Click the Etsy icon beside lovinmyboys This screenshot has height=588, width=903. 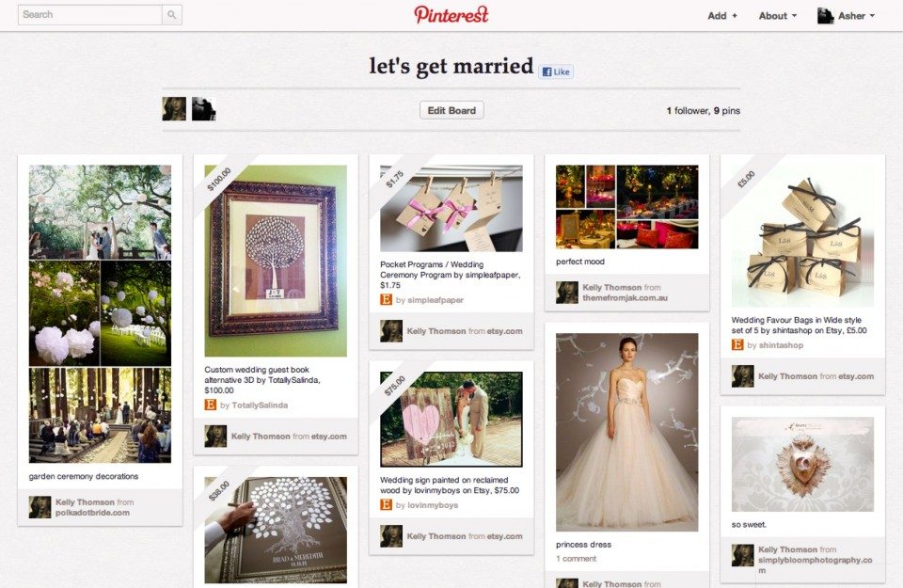coord(386,505)
